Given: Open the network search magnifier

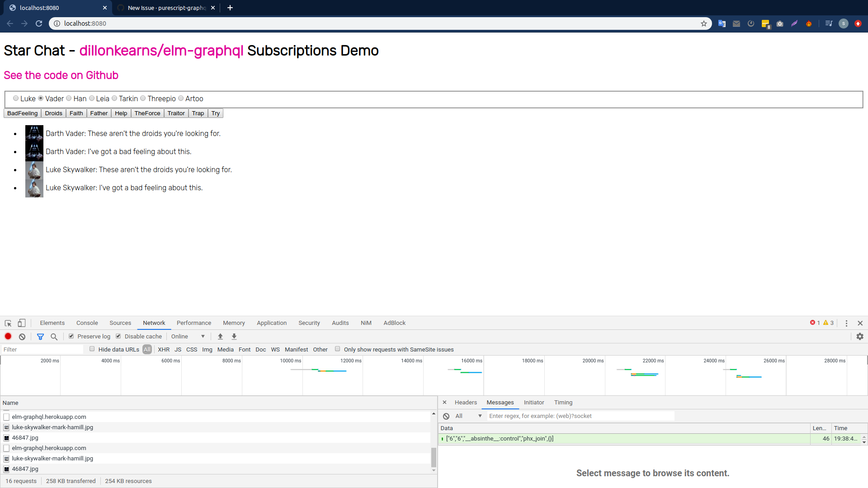Looking at the screenshot, I should 54,337.
